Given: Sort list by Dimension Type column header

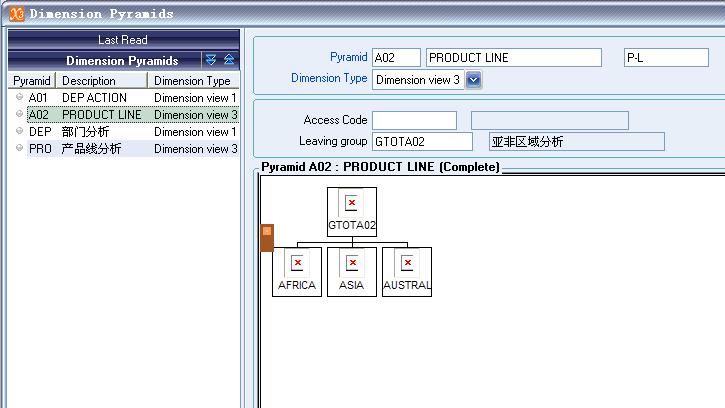Looking at the screenshot, I should tap(192, 81).
